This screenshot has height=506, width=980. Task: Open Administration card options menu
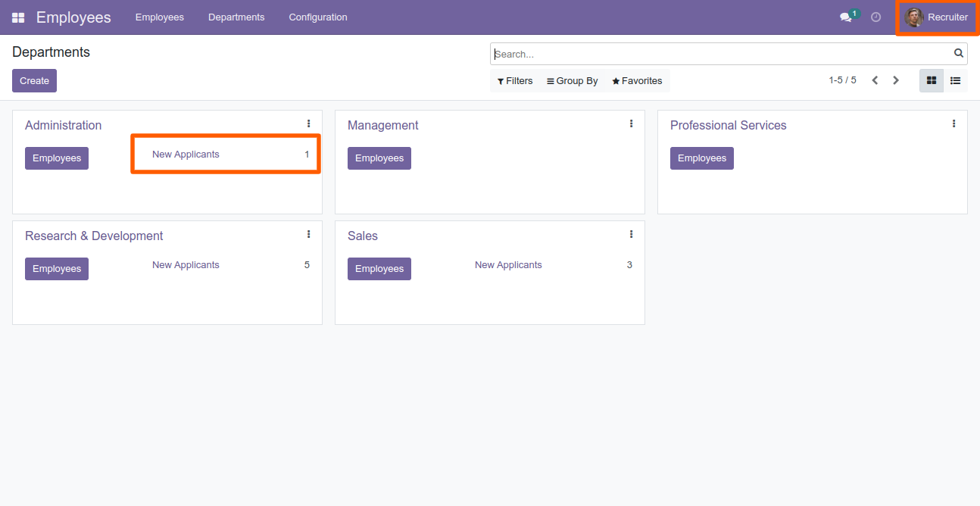click(x=308, y=123)
